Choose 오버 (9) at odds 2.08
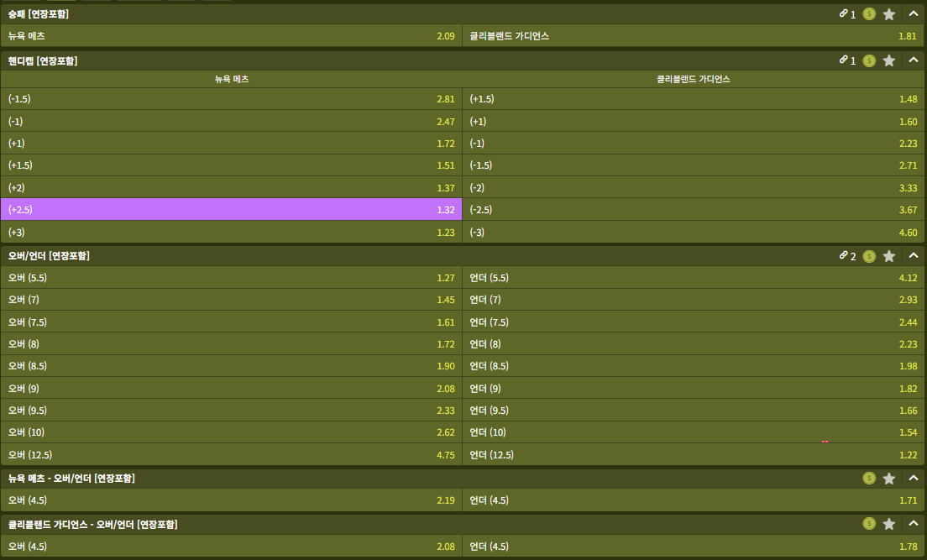 click(x=231, y=388)
